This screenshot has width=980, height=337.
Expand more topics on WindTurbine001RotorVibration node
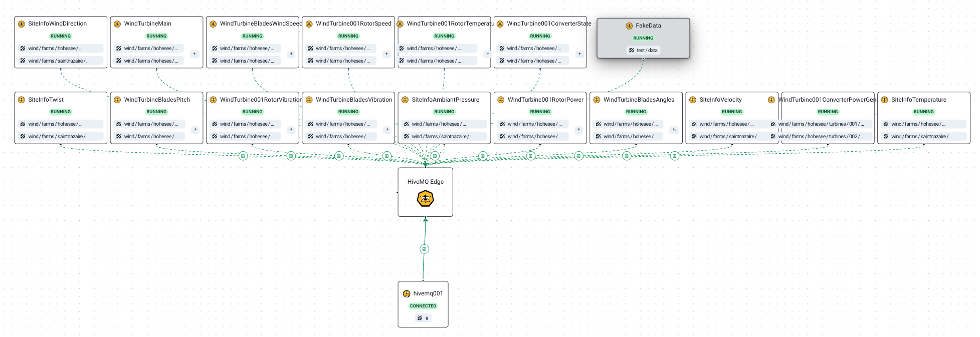click(x=291, y=130)
